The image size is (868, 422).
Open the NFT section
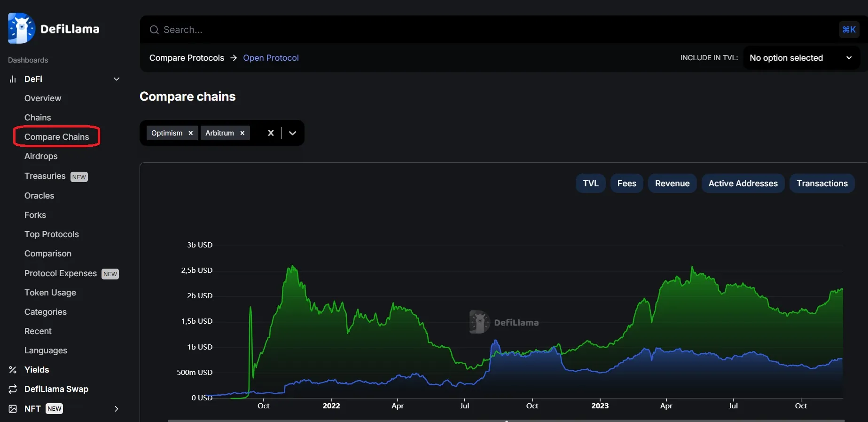(x=32, y=409)
